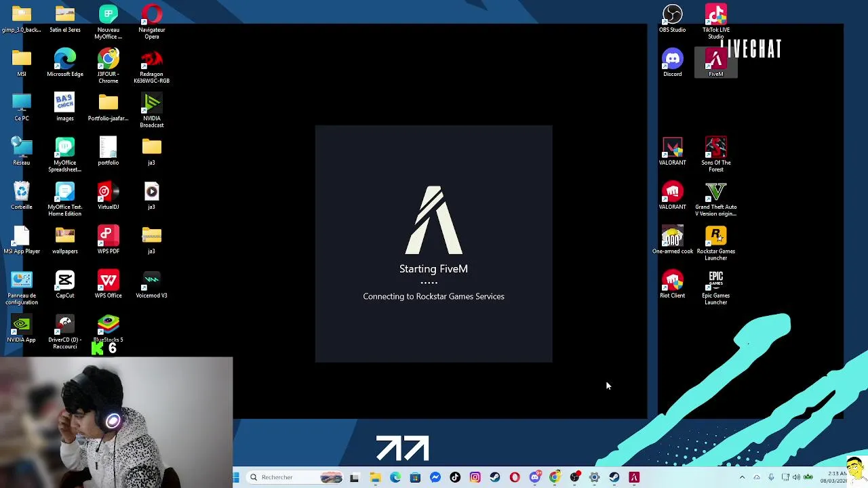
Task: Launch Sons Of The Forest
Action: point(715,155)
